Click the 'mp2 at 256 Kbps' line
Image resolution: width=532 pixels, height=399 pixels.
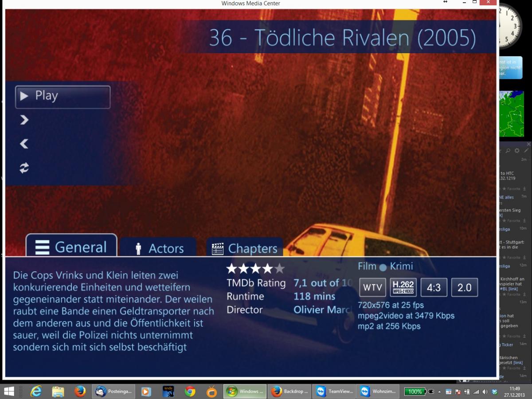click(x=389, y=326)
